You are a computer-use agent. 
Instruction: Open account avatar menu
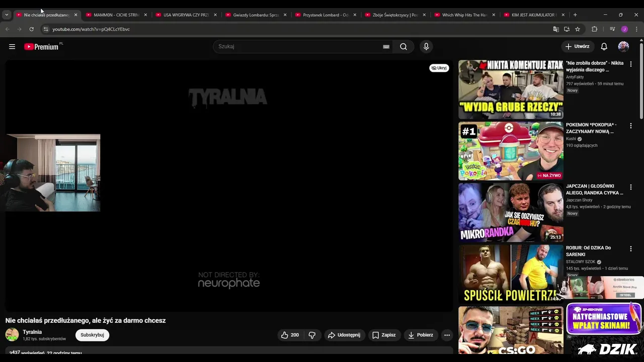click(623, 47)
